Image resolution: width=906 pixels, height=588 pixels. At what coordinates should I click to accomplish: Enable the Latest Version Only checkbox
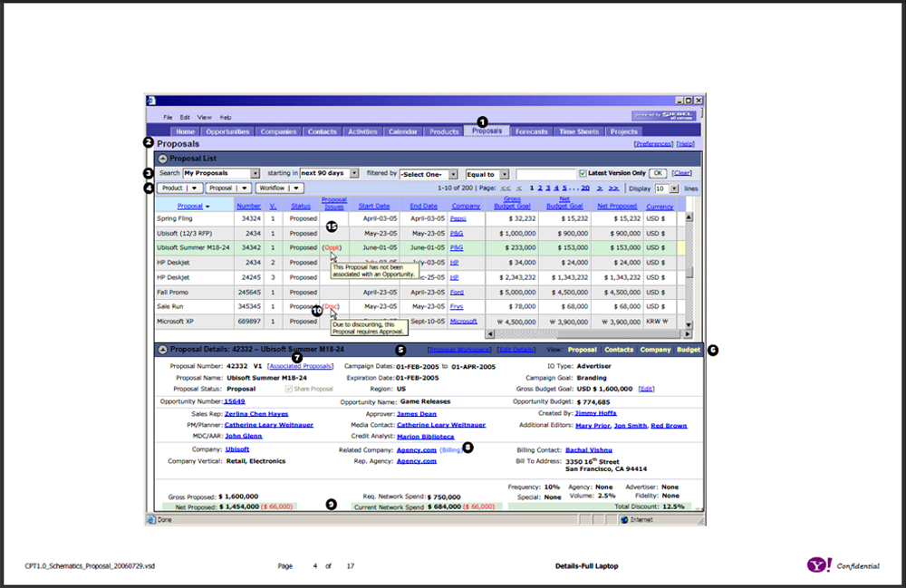583,172
